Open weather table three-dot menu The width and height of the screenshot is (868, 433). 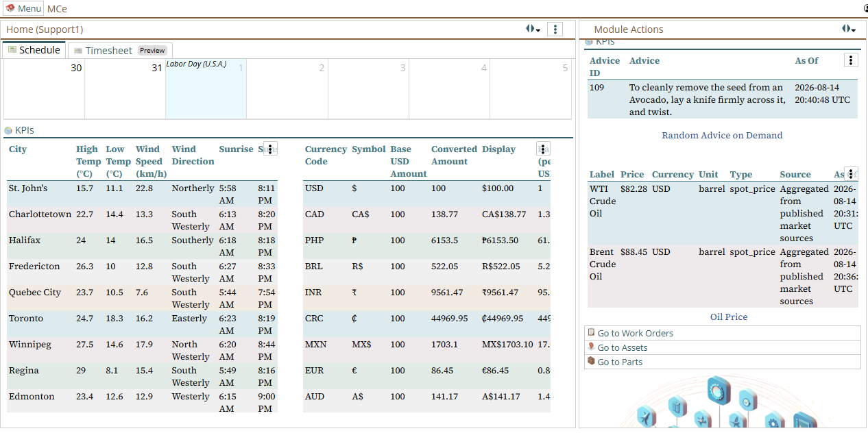tap(271, 149)
